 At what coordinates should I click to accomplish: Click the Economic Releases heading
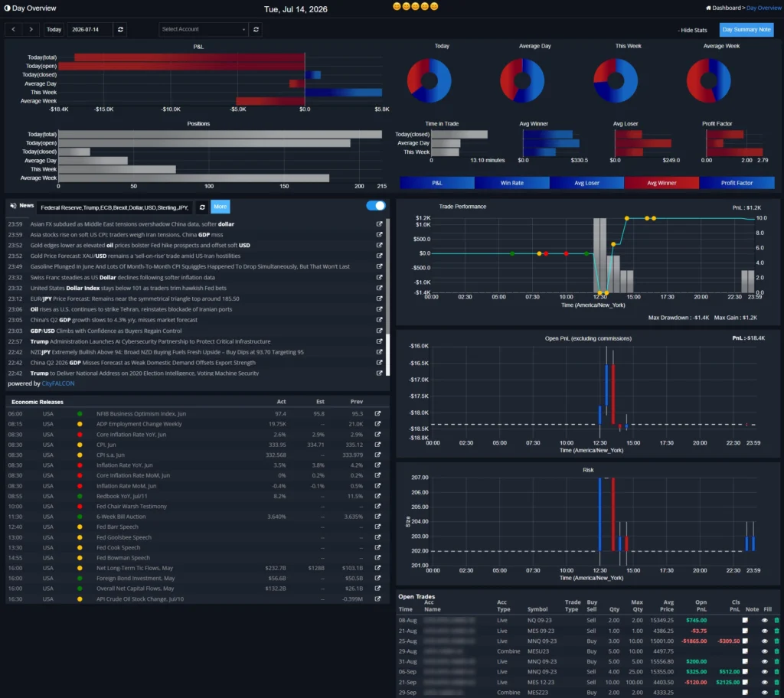(38, 402)
